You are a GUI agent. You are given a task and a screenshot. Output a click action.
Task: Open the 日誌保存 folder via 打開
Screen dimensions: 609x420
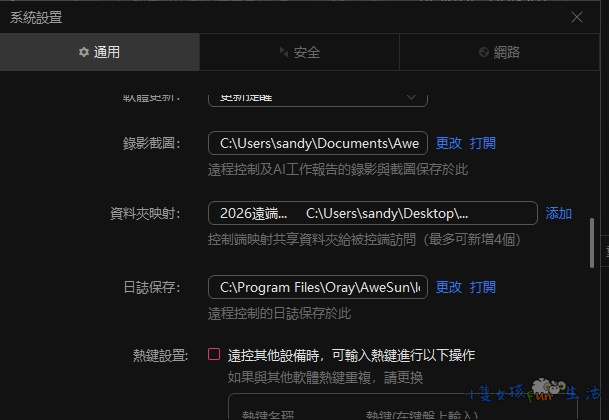click(483, 287)
